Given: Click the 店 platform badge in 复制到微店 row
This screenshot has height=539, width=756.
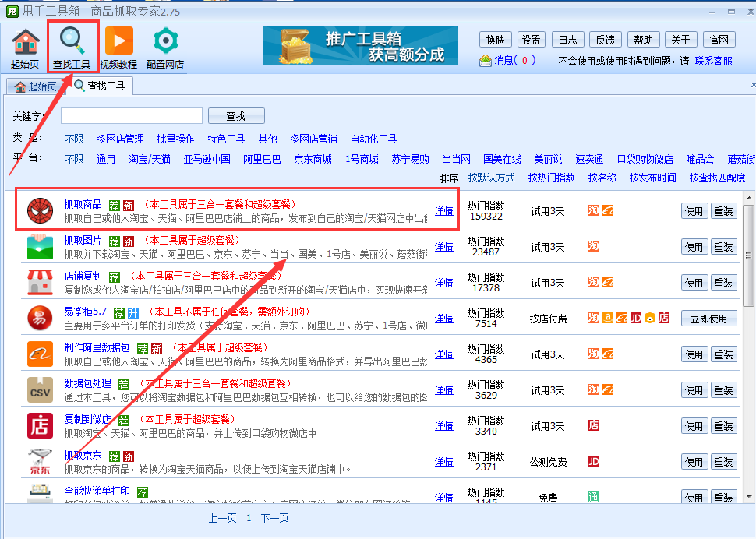Looking at the screenshot, I should pyautogui.click(x=594, y=425).
